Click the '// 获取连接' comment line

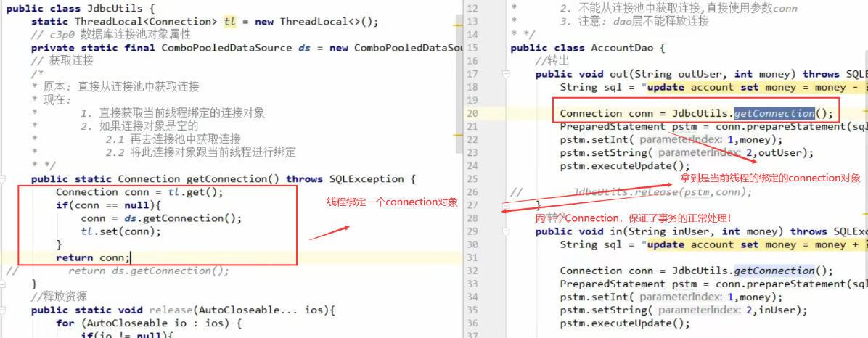[x=62, y=62]
